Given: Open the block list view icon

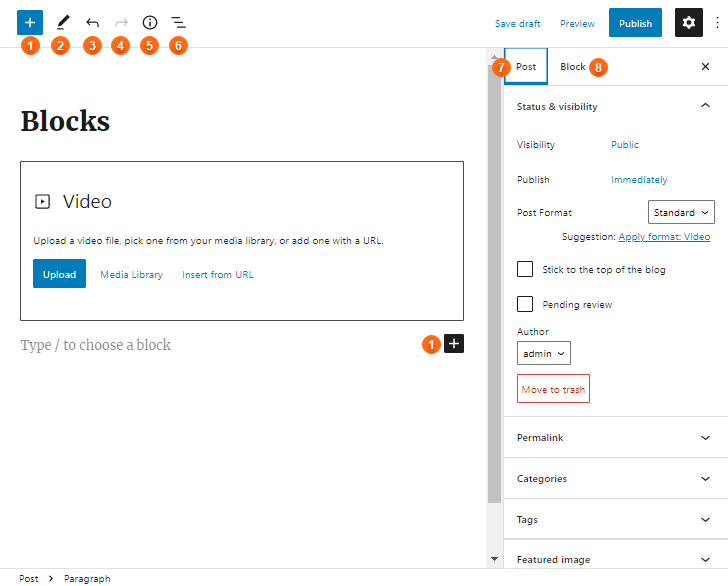Looking at the screenshot, I should pyautogui.click(x=178, y=22).
